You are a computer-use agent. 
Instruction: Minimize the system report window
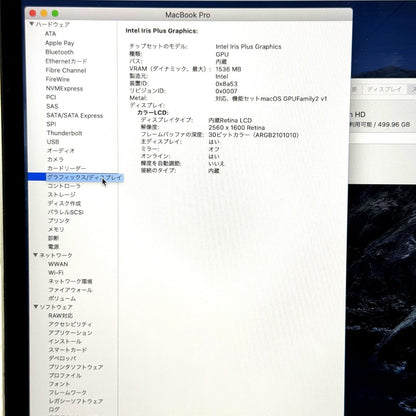[x=44, y=13]
